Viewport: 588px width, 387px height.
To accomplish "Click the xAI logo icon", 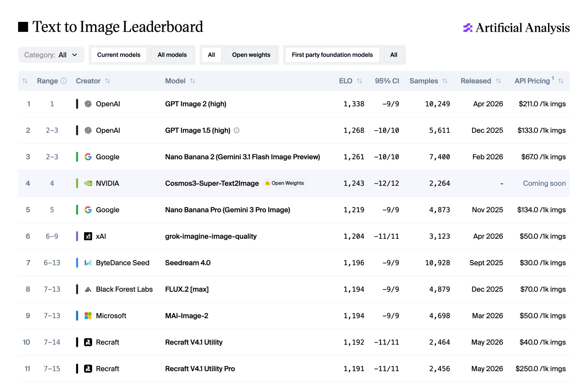I will (x=88, y=236).
